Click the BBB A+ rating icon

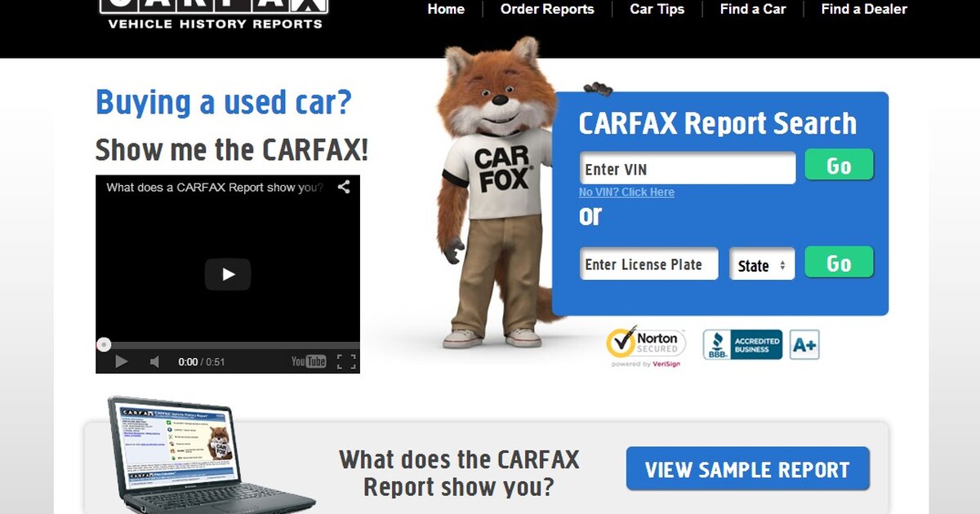click(804, 344)
